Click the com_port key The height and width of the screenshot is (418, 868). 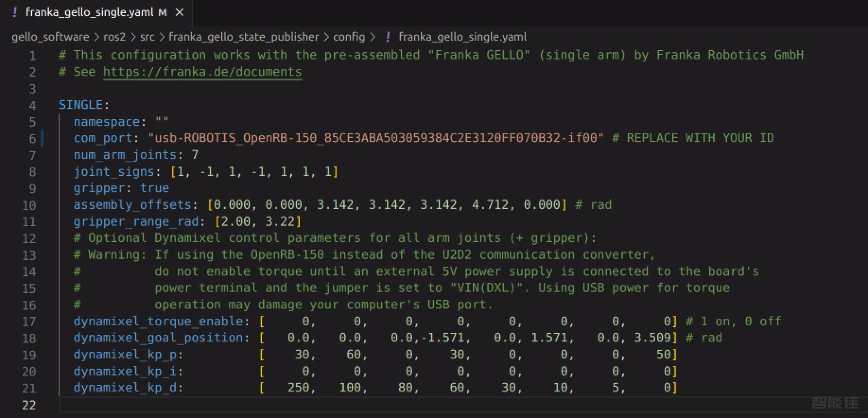[x=103, y=138]
